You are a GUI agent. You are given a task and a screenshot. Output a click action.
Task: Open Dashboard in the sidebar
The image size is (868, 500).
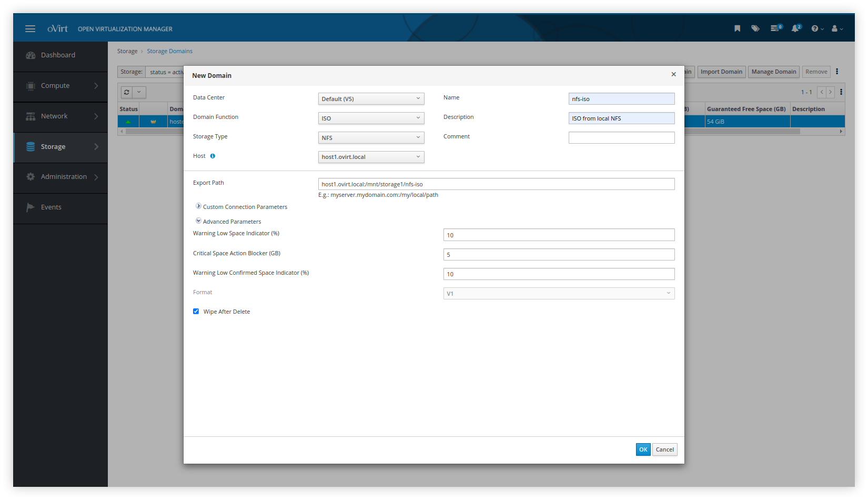tap(58, 55)
